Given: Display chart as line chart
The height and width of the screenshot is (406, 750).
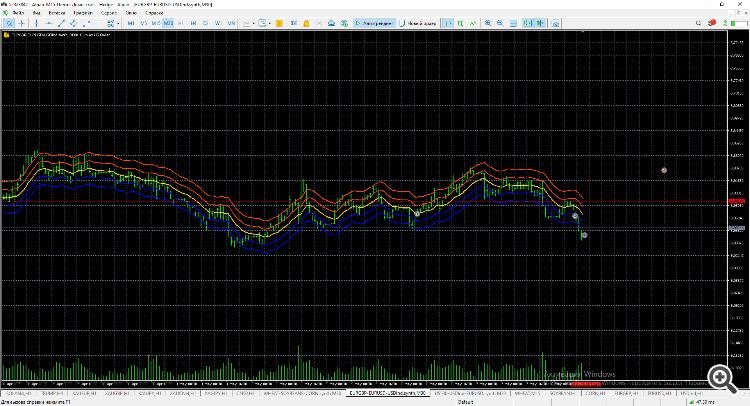Looking at the screenshot, I should 473,23.
